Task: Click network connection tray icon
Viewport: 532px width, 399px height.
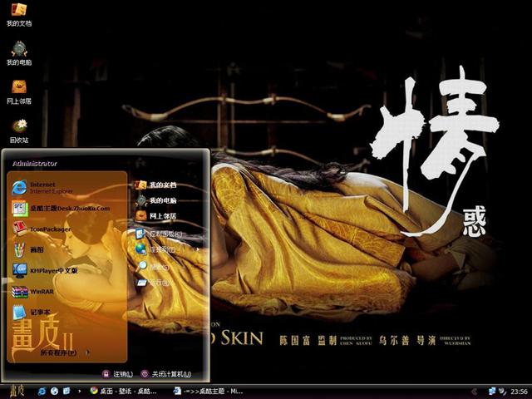Action: click(x=491, y=392)
